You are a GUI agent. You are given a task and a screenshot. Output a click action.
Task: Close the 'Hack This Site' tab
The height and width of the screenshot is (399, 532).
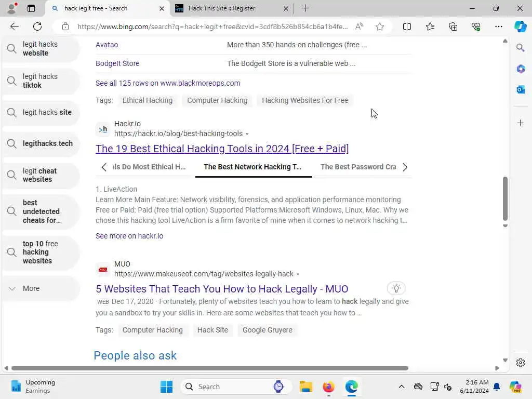[286, 8]
